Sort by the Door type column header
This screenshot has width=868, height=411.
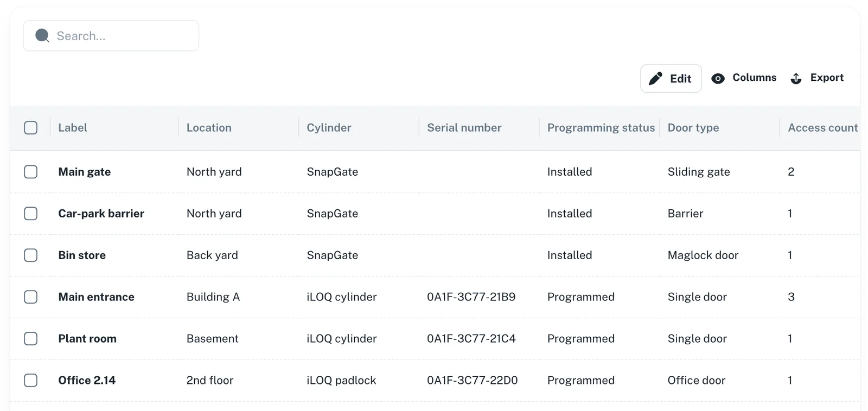pos(693,127)
